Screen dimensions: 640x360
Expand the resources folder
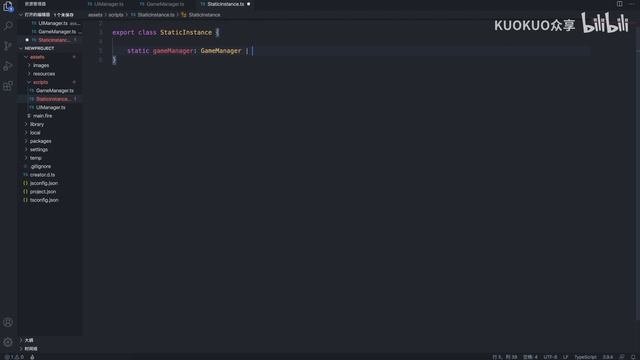(44, 74)
